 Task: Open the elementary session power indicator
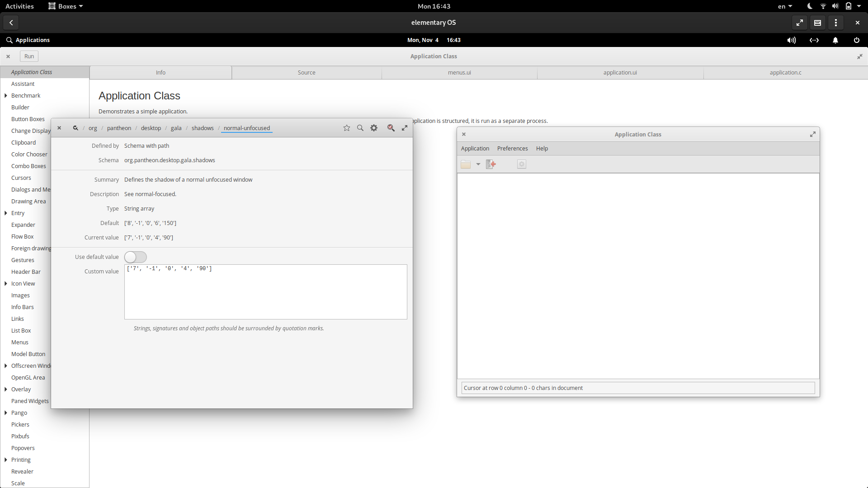(x=857, y=40)
